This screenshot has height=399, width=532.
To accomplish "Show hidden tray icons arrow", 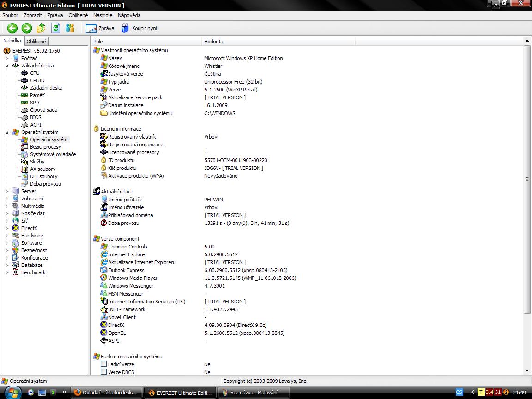I will (x=472, y=392).
